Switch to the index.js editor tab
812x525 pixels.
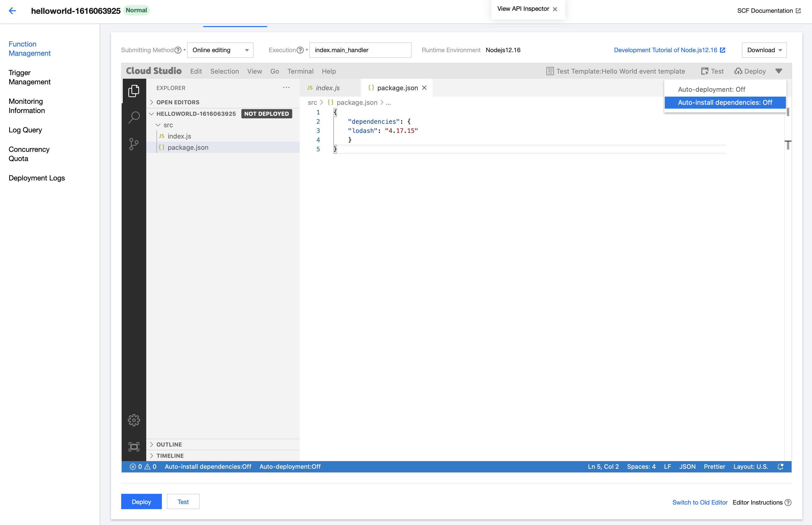click(327, 88)
